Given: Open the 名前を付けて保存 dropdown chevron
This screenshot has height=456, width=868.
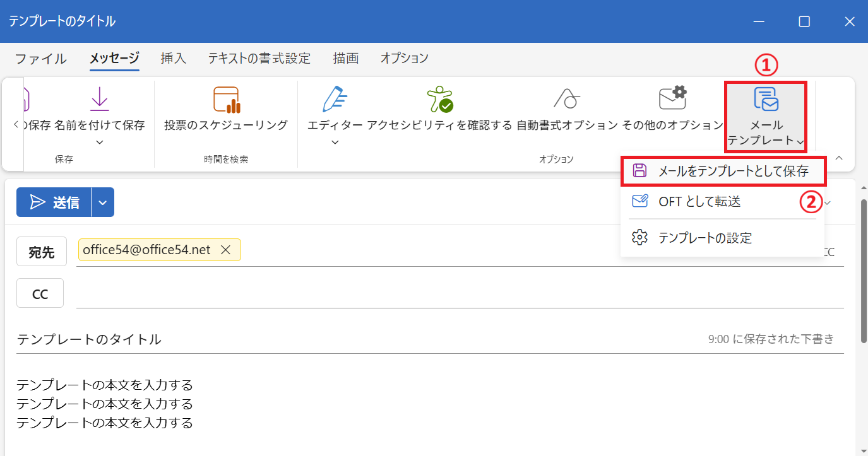Looking at the screenshot, I should point(98,142).
